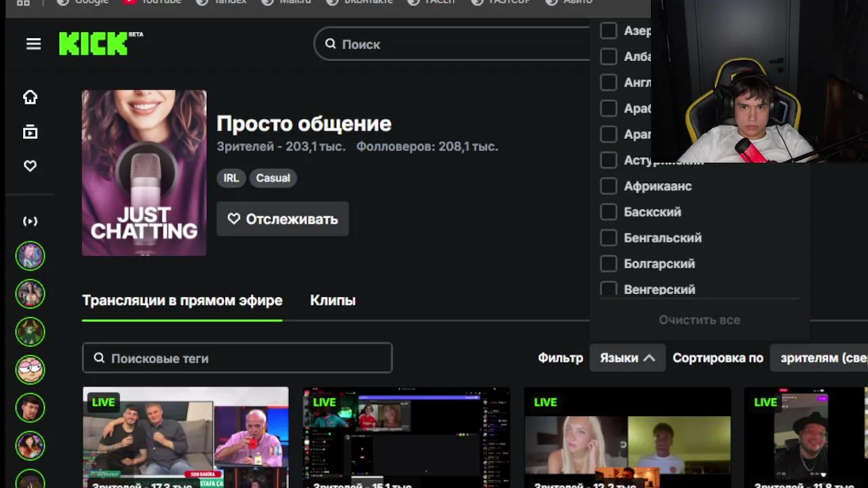Select the Casual tag
This screenshot has height=488, width=868.
[273, 178]
